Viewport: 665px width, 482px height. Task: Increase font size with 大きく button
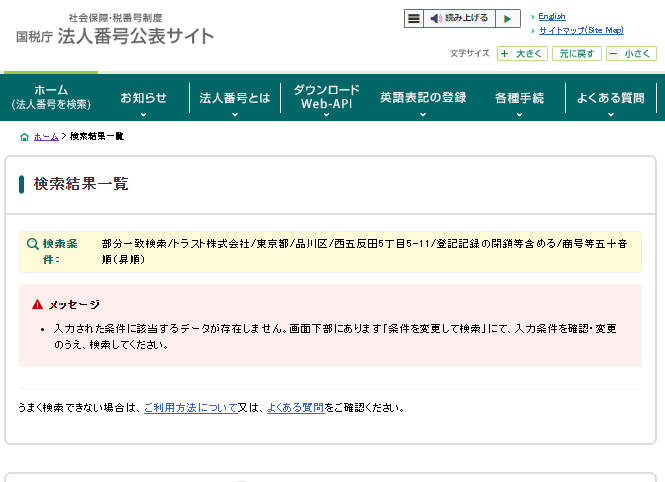(x=522, y=54)
